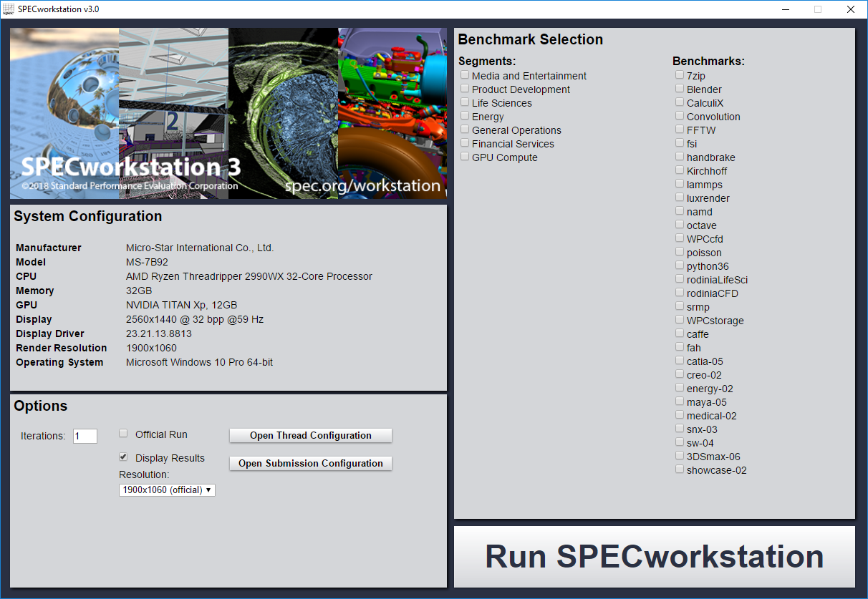The height and width of the screenshot is (599, 868).
Task: Open Submission Configuration
Action: [x=311, y=463]
